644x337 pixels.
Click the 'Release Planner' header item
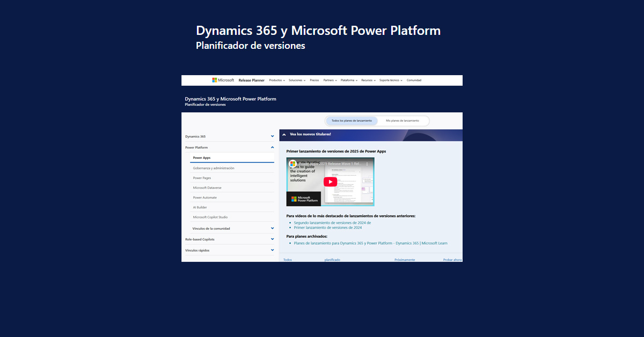pos(251,80)
